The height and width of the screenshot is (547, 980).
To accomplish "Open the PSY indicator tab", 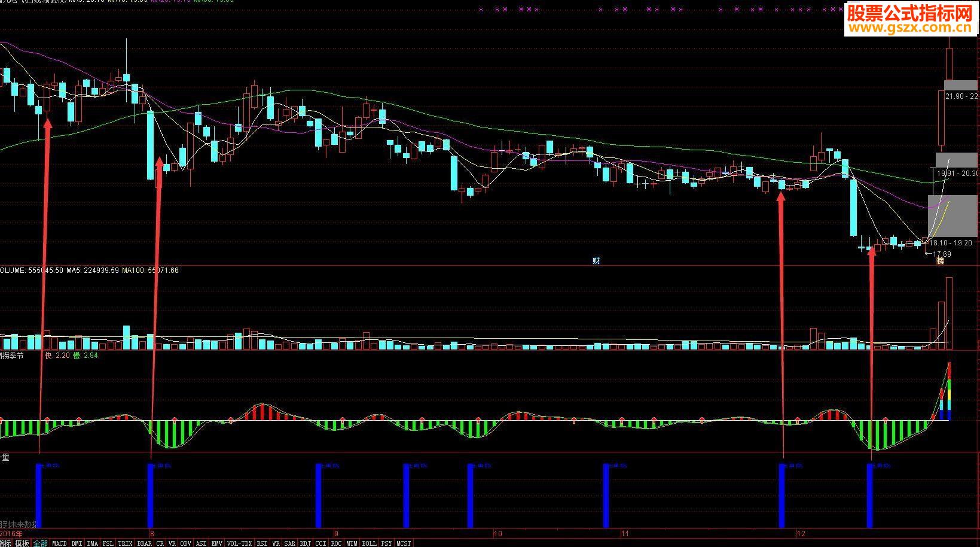I will 387,543.
